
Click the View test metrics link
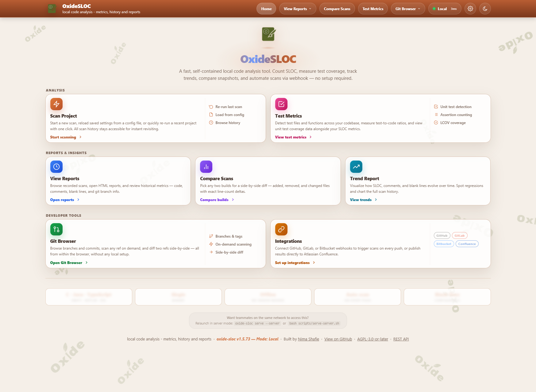click(x=291, y=137)
